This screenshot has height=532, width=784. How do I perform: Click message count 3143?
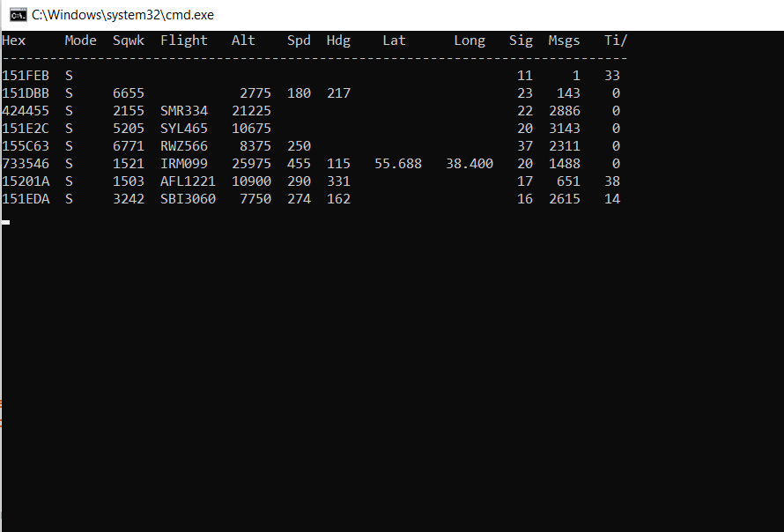tap(565, 129)
